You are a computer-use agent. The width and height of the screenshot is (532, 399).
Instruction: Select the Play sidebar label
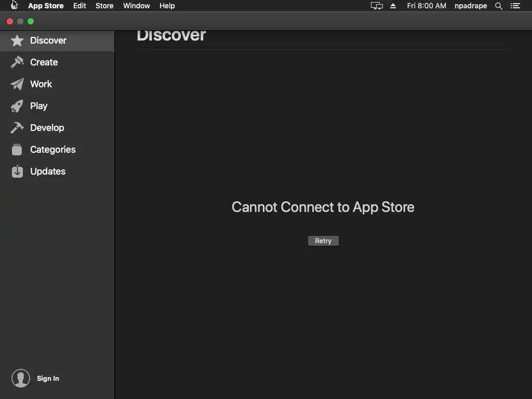pyautogui.click(x=38, y=106)
